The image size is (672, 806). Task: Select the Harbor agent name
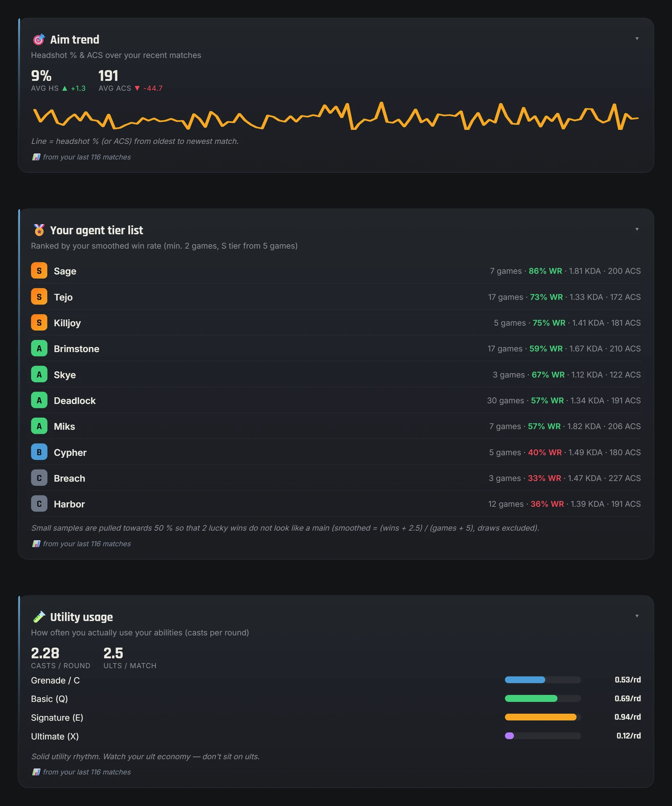click(69, 504)
